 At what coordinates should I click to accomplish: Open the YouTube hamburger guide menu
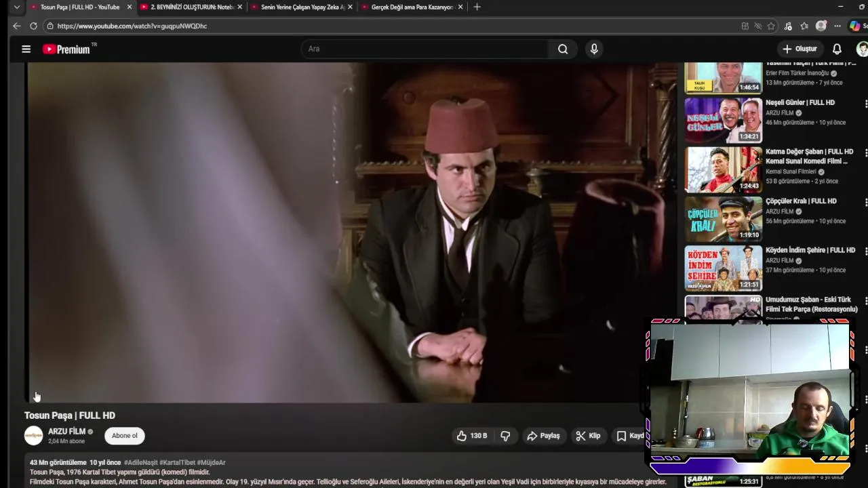pos(26,49)
